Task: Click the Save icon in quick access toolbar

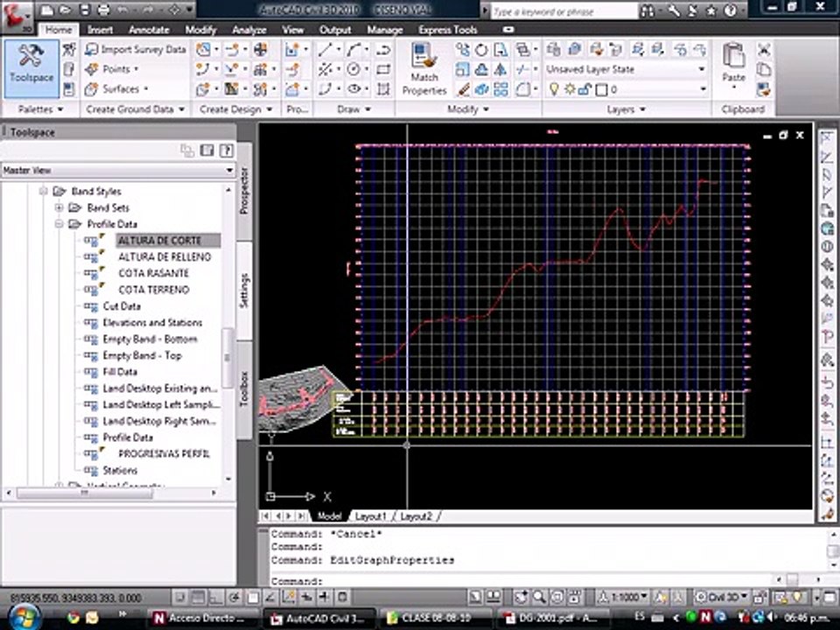Action: pos(85,10)
